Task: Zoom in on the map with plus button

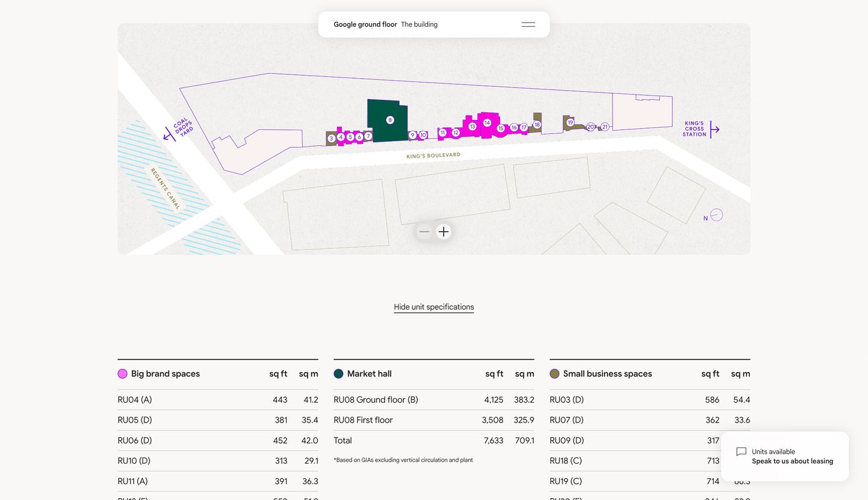Action: coord(444,232)
